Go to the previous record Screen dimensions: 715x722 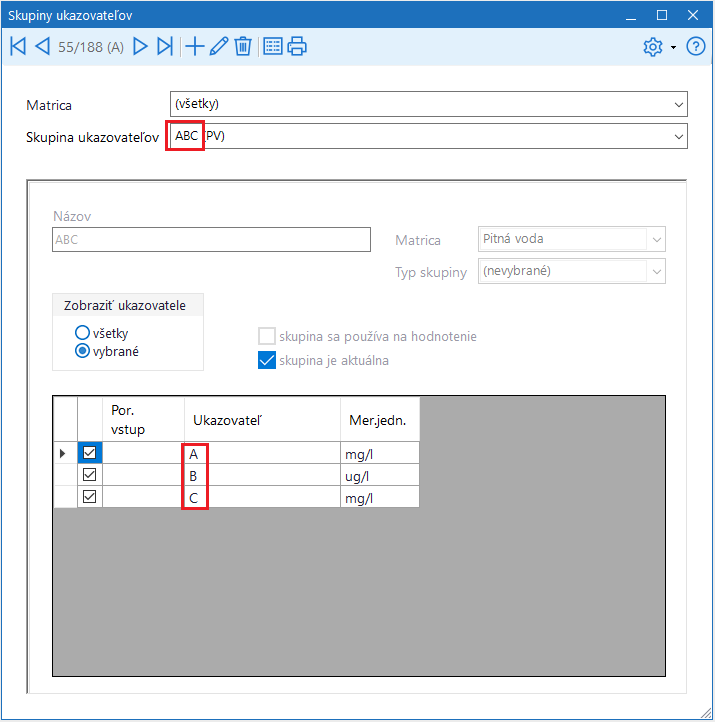click(x=42, y=46)
